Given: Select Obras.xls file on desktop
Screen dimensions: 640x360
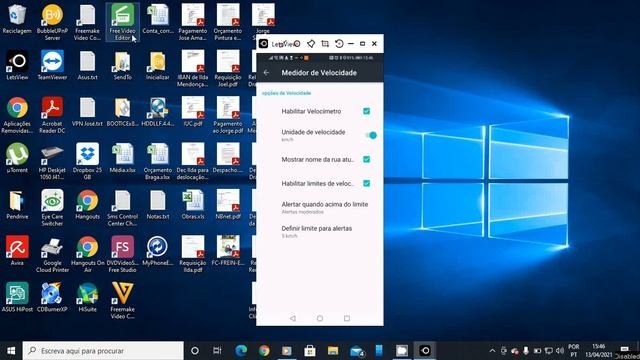Looking at the screenshot, I should (193, 204).
